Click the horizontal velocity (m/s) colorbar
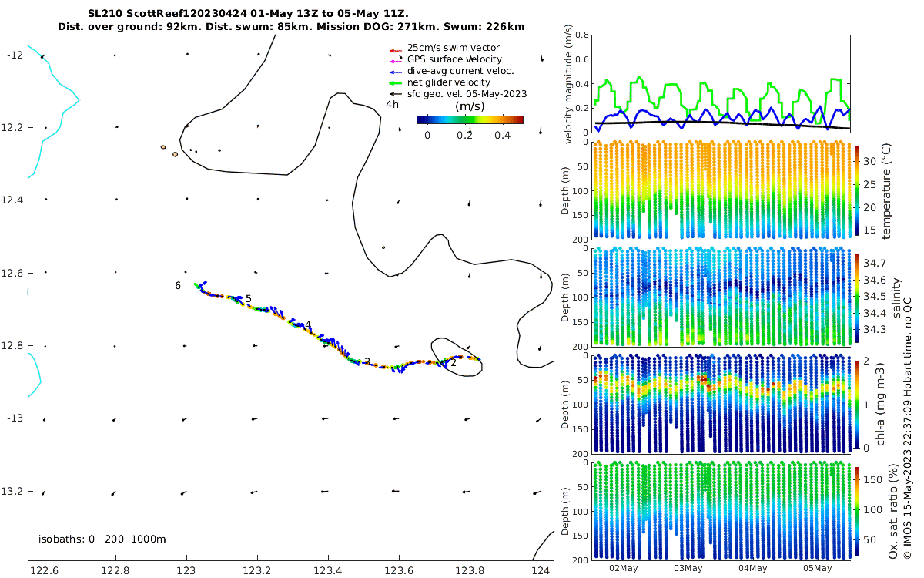Screen dimensions: 924x578 click(470, 119)
